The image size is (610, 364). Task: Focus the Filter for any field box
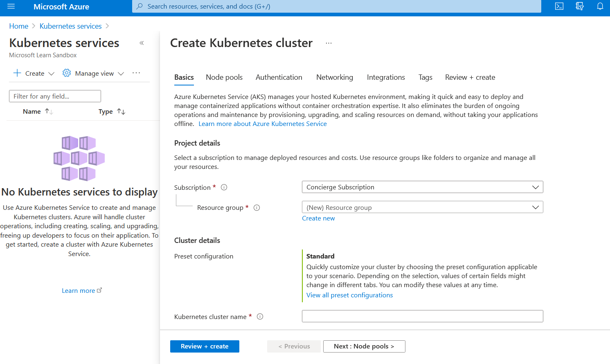coord(55,96)
